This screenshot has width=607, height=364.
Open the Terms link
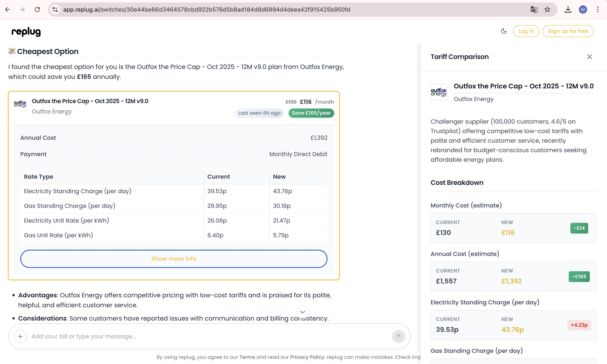pos(247,357)
